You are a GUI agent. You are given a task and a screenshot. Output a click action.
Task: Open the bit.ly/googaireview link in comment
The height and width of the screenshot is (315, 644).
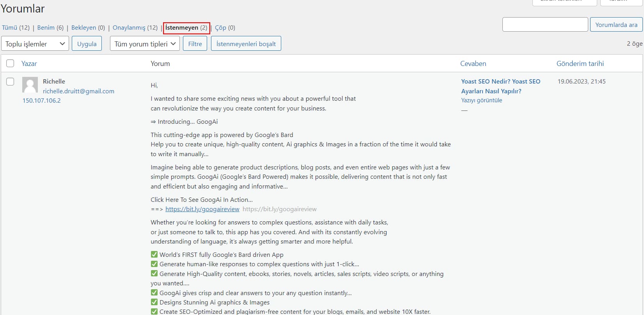(x=202, y=209)
